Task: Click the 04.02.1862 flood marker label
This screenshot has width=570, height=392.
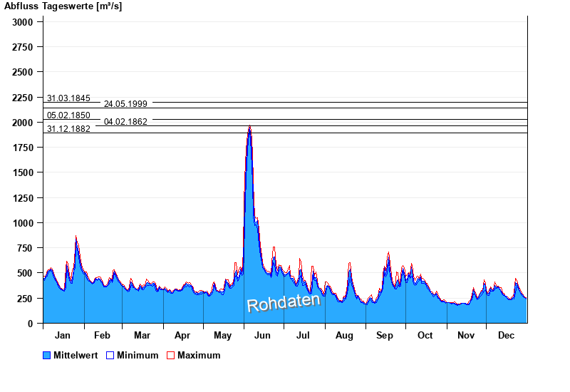Action: pos(125,122)
